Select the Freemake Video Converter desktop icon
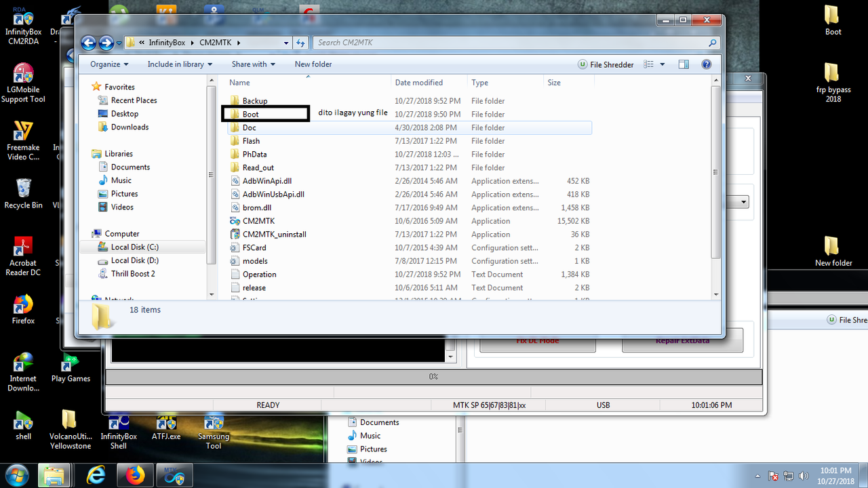Screen dimensions: 868x488 [x=23, y=141]
